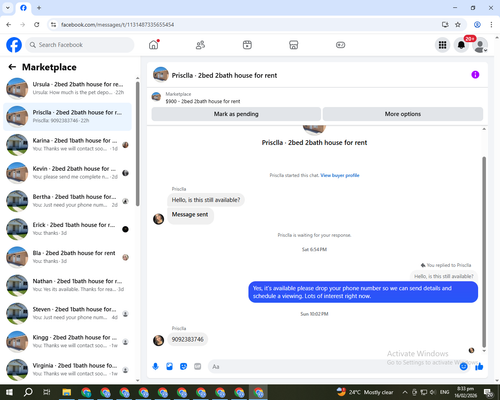This screenshot has height=400, width=500.
Task: Open the emoji picker in message box
Action: tap(463, 367)
